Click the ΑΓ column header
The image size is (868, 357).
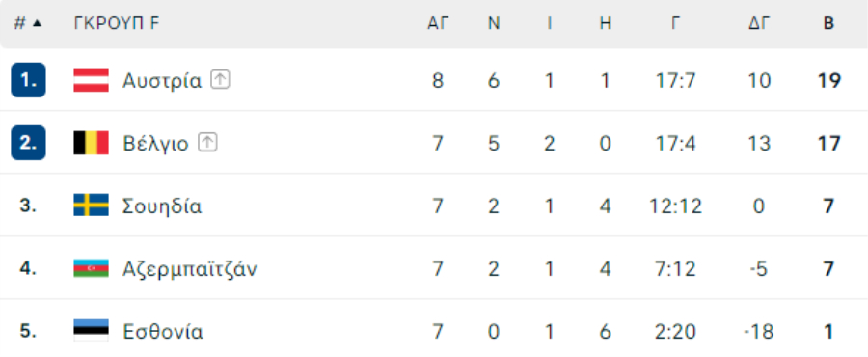tap(438, 23)
